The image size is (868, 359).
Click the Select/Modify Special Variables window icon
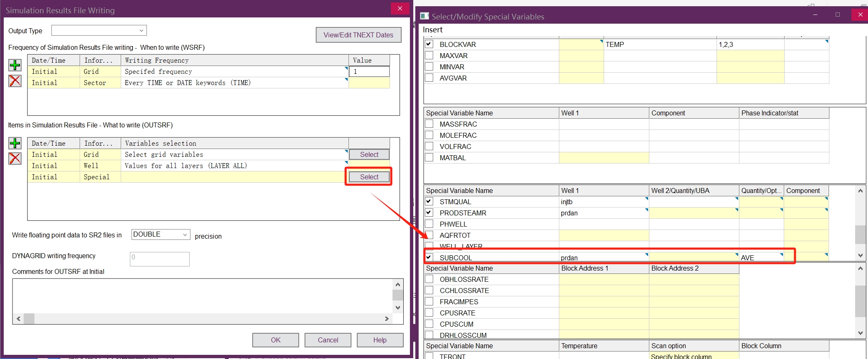click(x=424, y=16)
